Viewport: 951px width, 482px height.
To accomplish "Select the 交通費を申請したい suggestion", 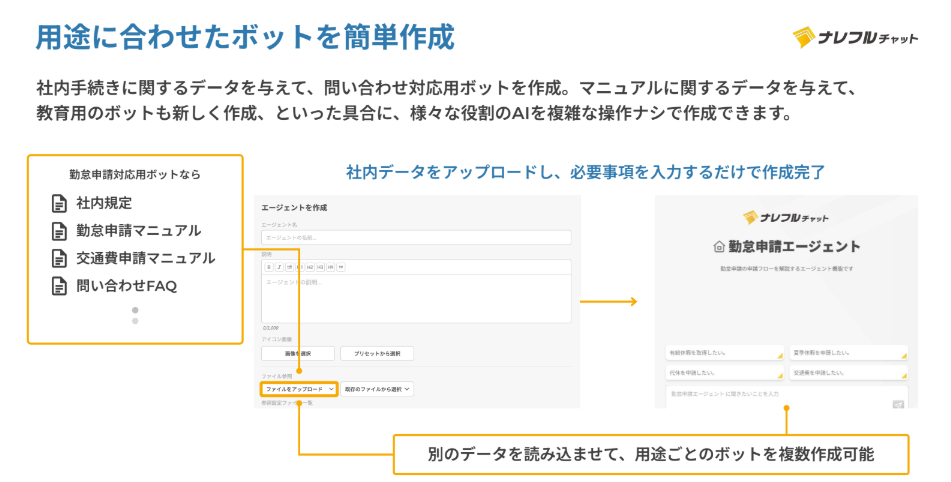I will 849,373.
